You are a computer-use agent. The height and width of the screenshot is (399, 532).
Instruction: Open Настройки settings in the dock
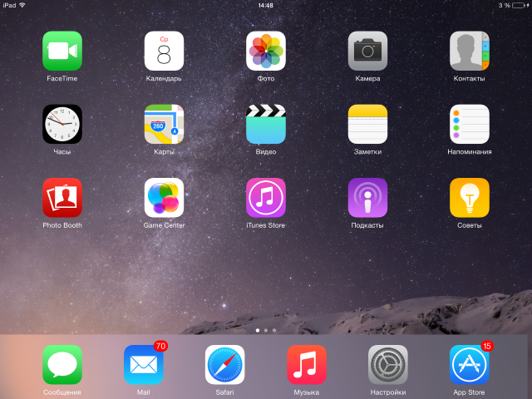click(388, 365)
